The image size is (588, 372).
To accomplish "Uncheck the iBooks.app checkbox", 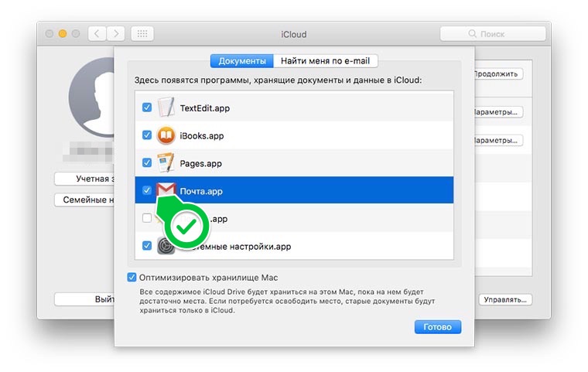I will [147, 135].
